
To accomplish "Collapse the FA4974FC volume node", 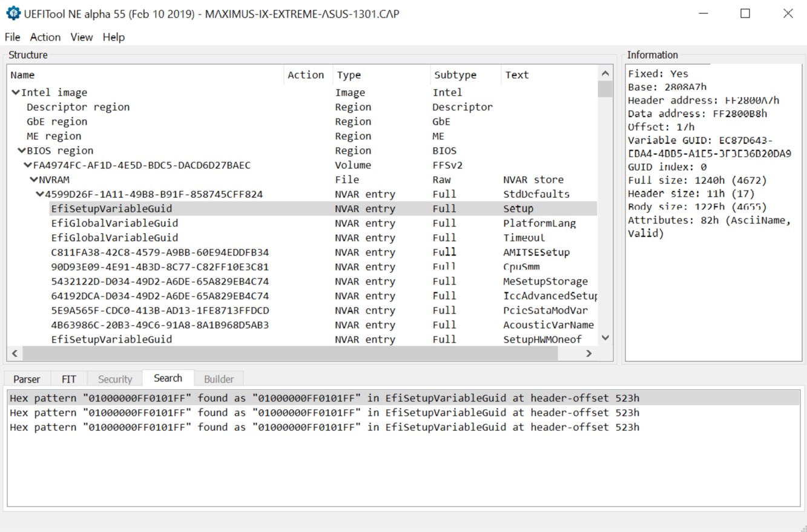I will 28,165.
